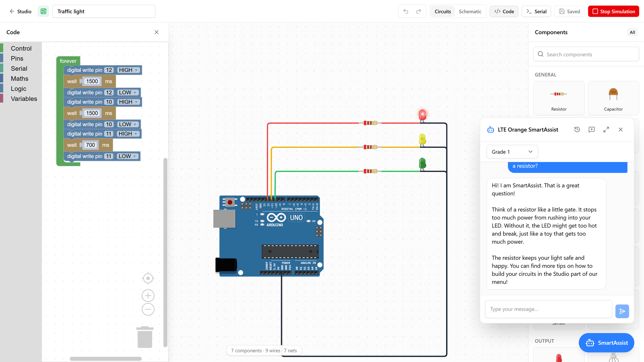Click the Traffic light project name field
This screenshot has height=362, width=644.
coord(104,11)
